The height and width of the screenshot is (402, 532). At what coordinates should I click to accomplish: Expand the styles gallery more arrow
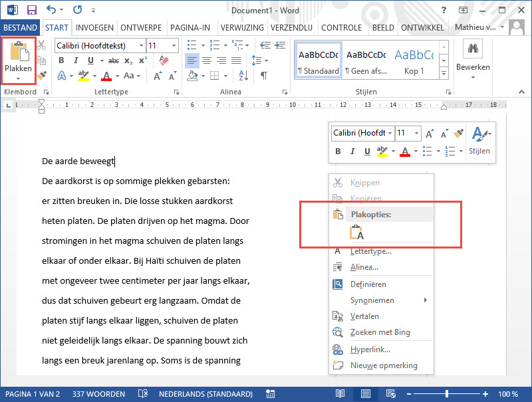(x=444, y=73)
